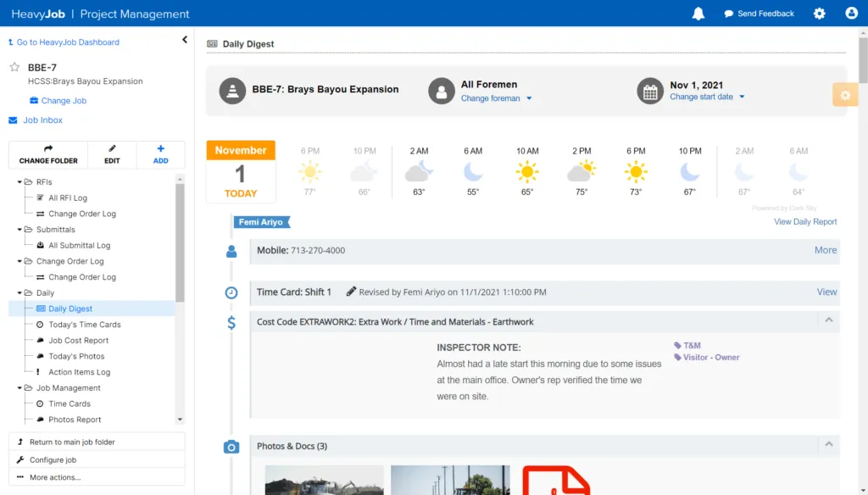
Task: Open the Job Inbox
Action: coord(36,120)
